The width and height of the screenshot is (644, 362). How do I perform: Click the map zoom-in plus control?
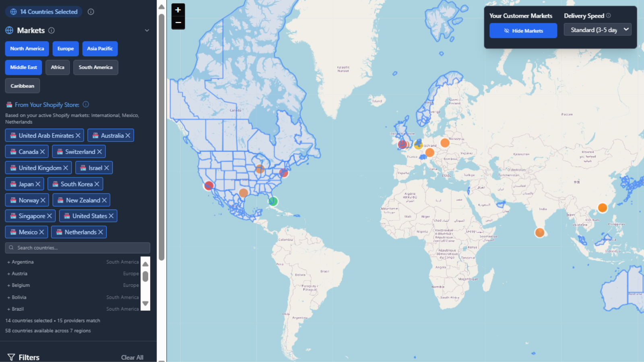[178, 10]
